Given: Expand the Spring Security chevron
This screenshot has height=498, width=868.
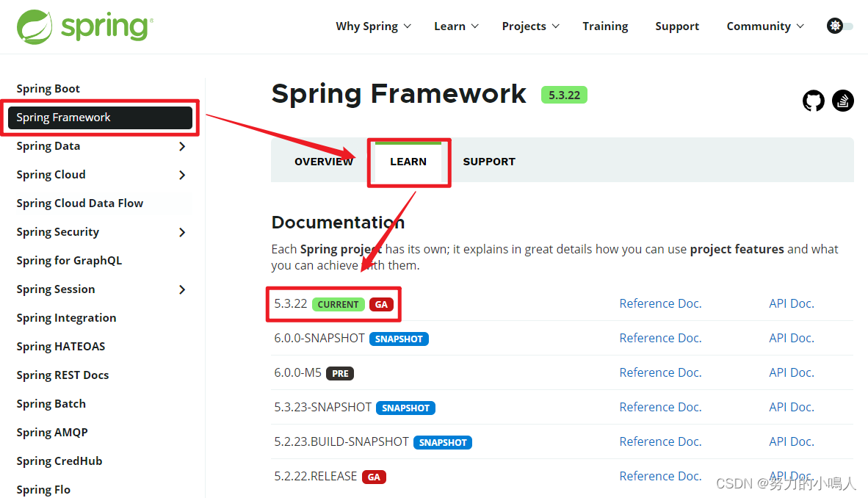Looking at the screenshot, I should (182, 232).
